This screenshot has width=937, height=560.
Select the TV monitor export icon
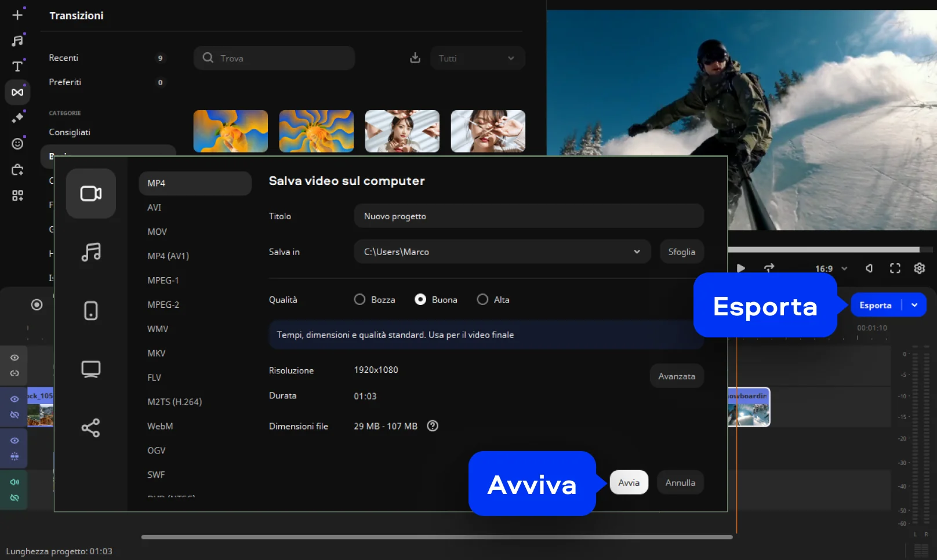point(90,369)
